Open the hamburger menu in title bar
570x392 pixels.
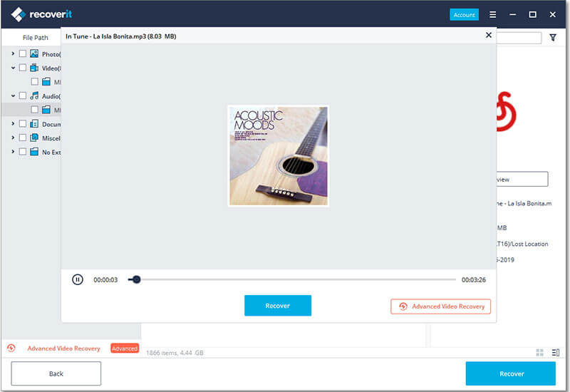pyautogui.click(x=492, y=14)
